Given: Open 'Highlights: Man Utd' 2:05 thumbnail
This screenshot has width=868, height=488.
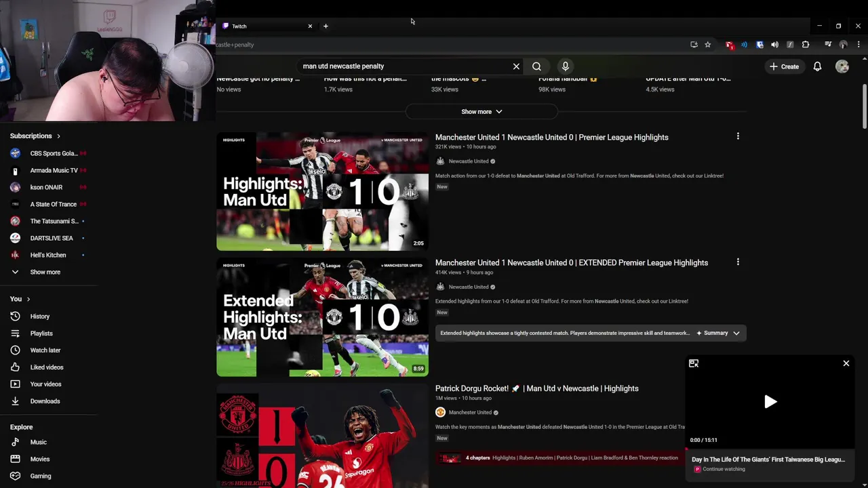Looking at the screenshot, I should click(x=322, y=191).
